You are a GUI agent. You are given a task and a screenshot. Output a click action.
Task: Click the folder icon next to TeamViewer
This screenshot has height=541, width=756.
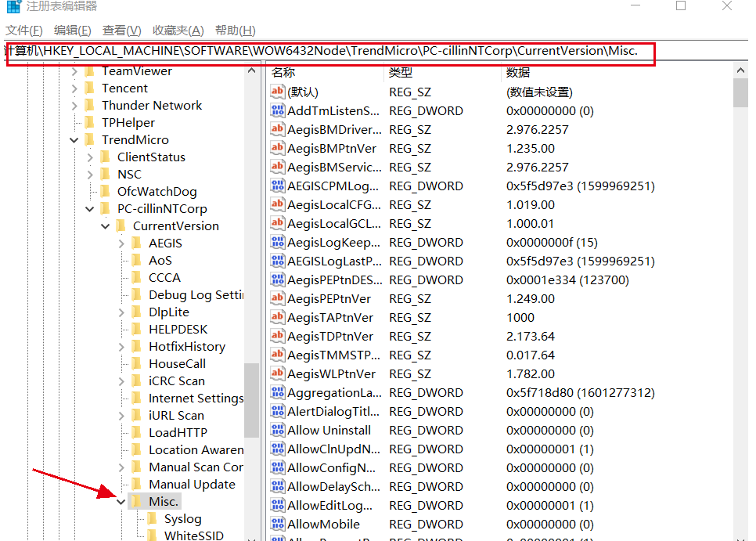(x=89, y=71)
